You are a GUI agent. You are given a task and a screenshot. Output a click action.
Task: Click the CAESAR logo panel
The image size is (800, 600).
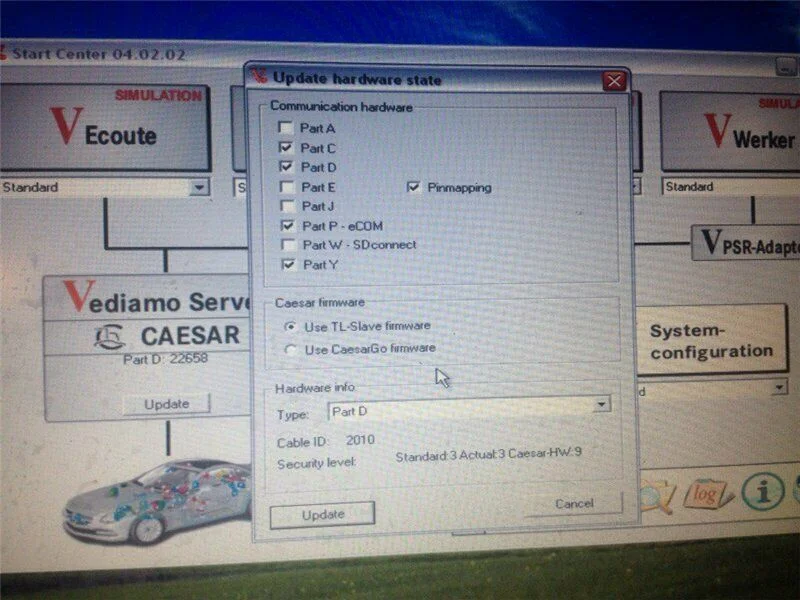pos(148,337)
